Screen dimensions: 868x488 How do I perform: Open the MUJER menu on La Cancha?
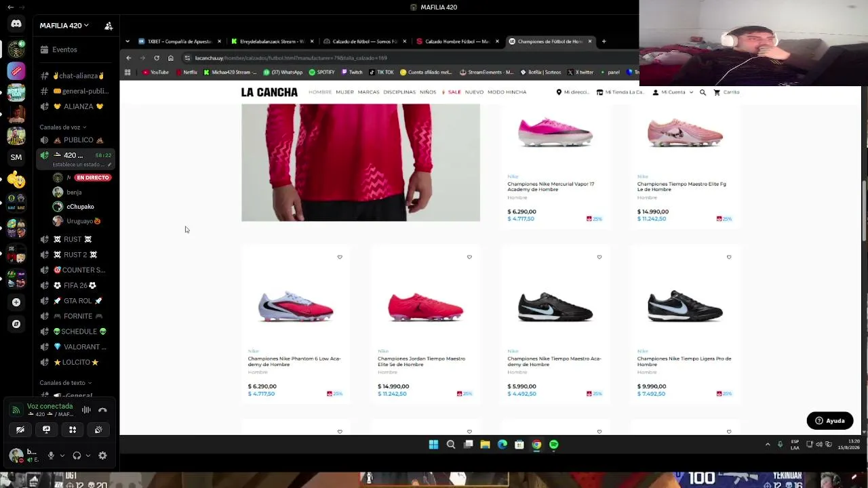(x=344, y=92)
